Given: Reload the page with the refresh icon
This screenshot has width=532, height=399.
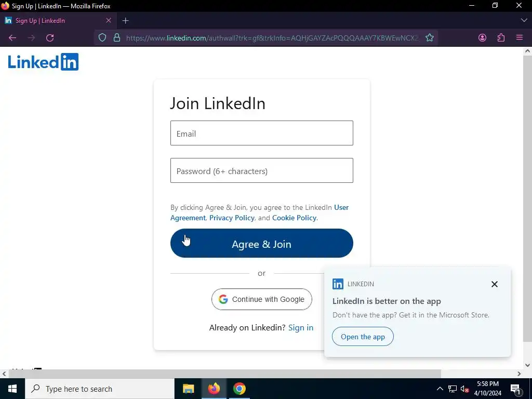Looking at the screenshot, I should point(50,37).
